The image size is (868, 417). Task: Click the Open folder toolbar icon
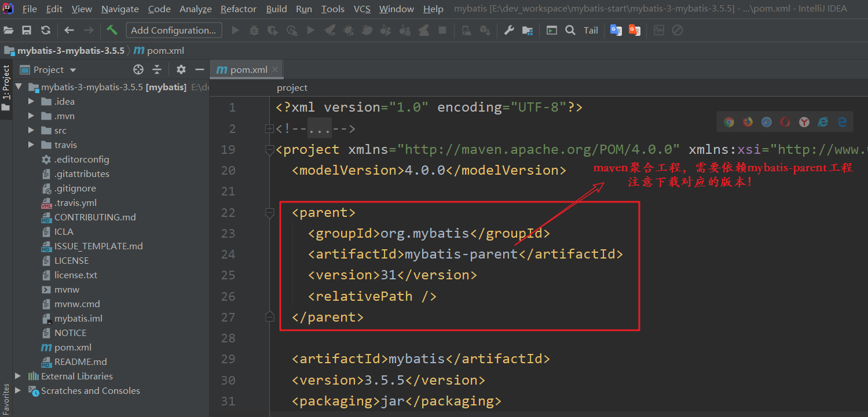[9, 30]
